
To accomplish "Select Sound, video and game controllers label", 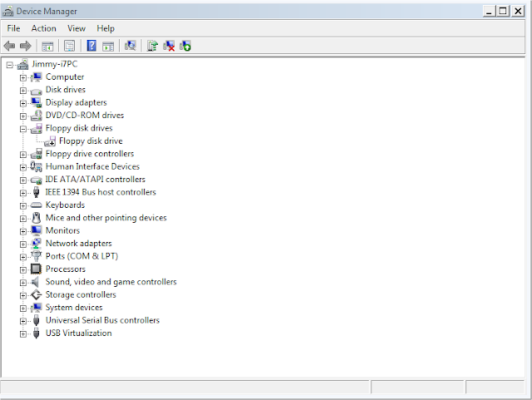I will [111, 282].
